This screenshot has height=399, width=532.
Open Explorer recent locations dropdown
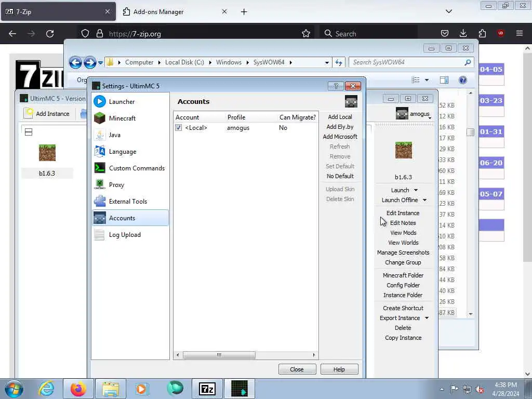point(100,63)
